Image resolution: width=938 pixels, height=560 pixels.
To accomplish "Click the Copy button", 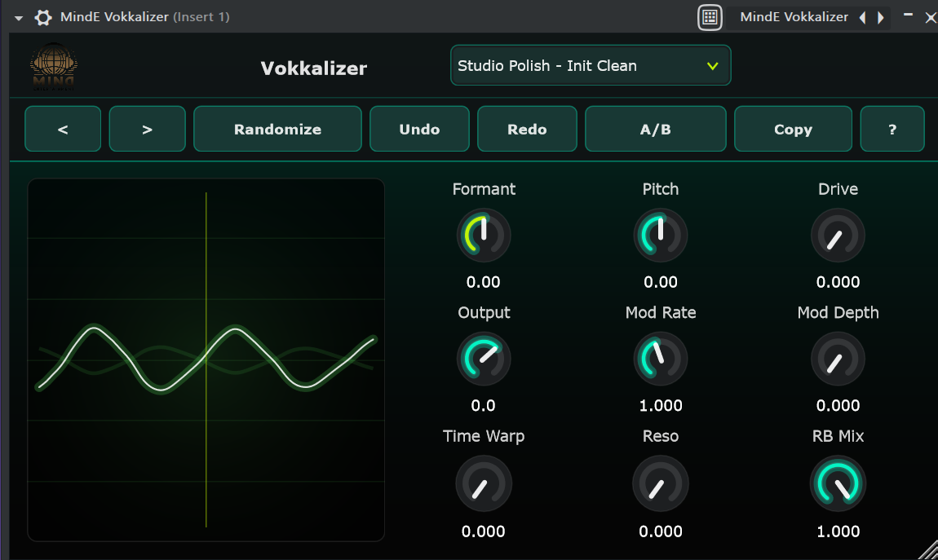I will coord(794,129).
